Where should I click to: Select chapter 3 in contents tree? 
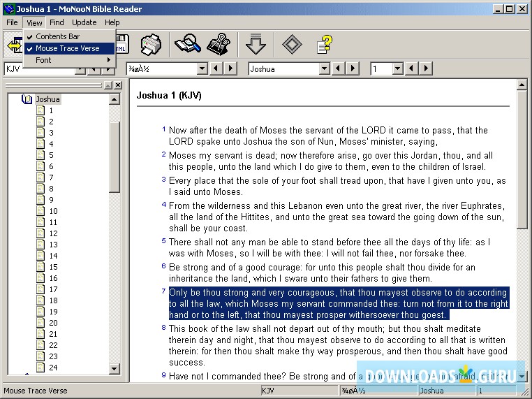pyautogui.click(x=51, y=133)
